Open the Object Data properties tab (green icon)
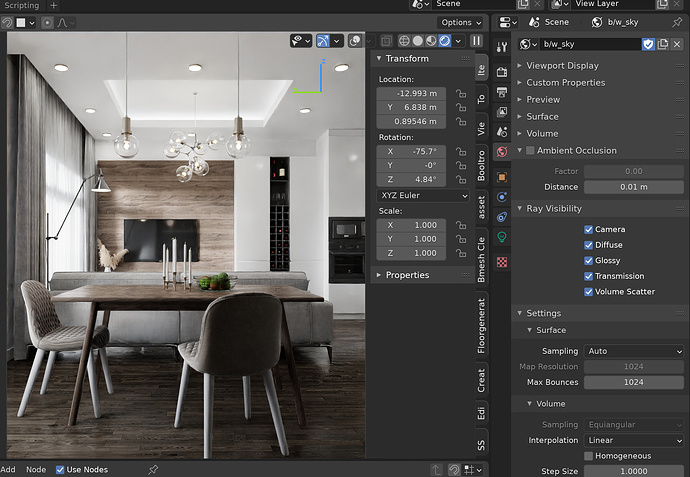690x477 pixels. (502, 237)
